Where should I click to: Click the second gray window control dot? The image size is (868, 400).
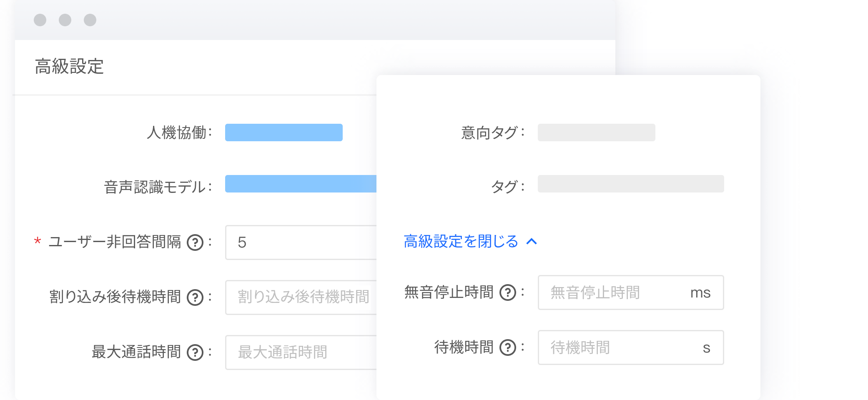(x=65, y=20)
